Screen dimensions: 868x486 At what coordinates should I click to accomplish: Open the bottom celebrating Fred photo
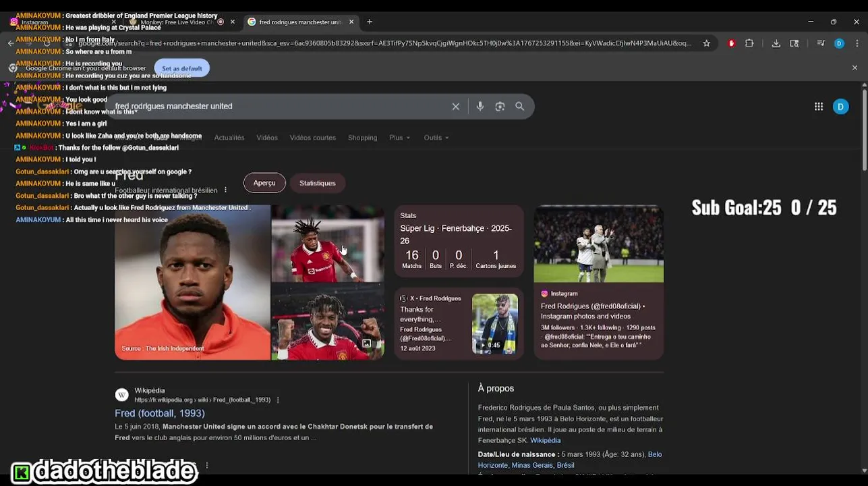pyautogui.click(x=328, y=322)
